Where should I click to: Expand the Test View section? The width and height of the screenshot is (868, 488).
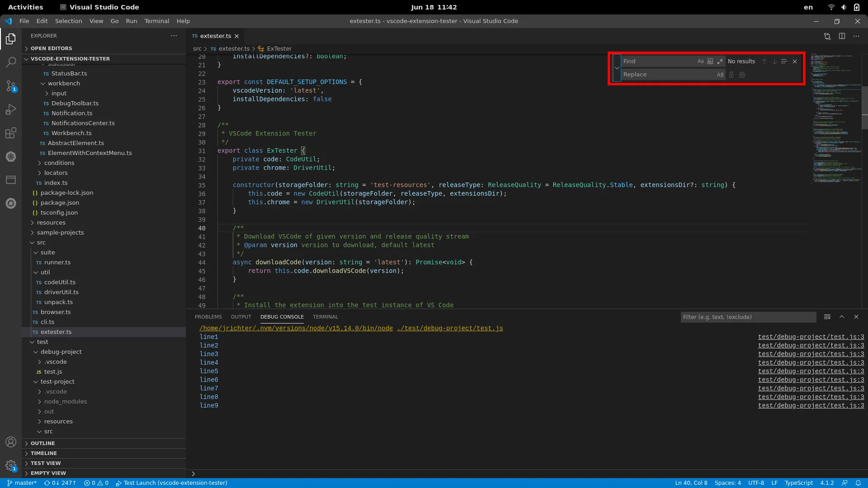pos(104,464)
